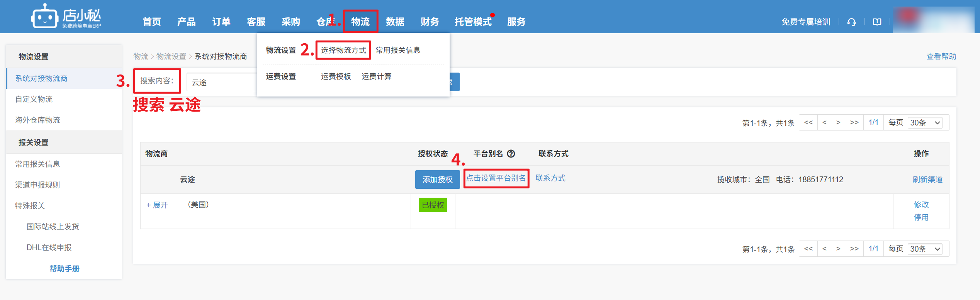
Task: Open the customer service headset icon
Action: coord(851,22)
